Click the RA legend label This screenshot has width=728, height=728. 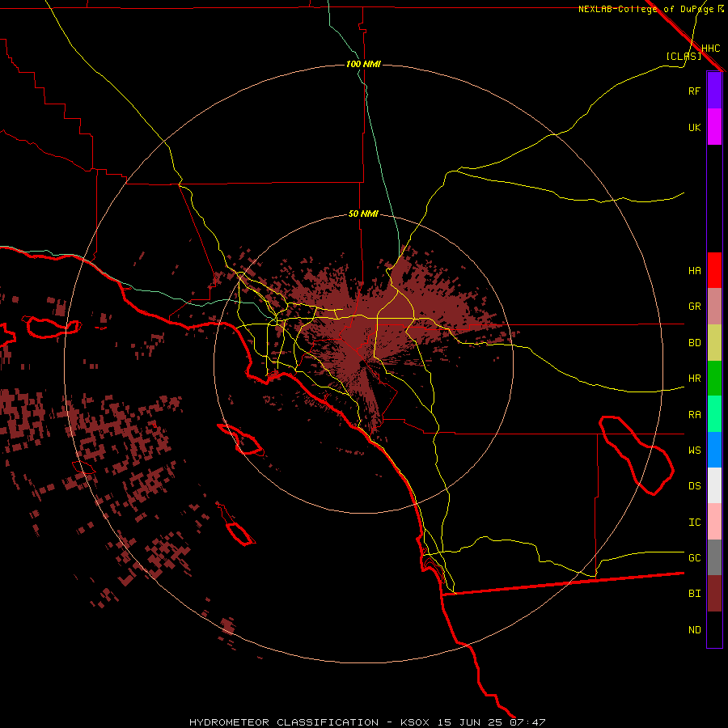pos(694,415)
